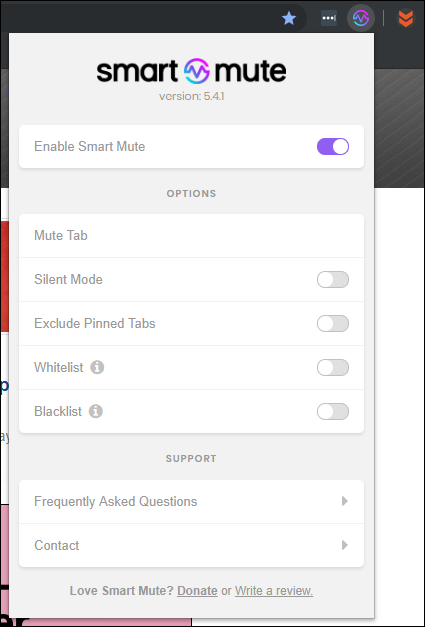The image size is (425, 627).
Task: Select the Mute Tab option
Action: (x=192, y=236)
